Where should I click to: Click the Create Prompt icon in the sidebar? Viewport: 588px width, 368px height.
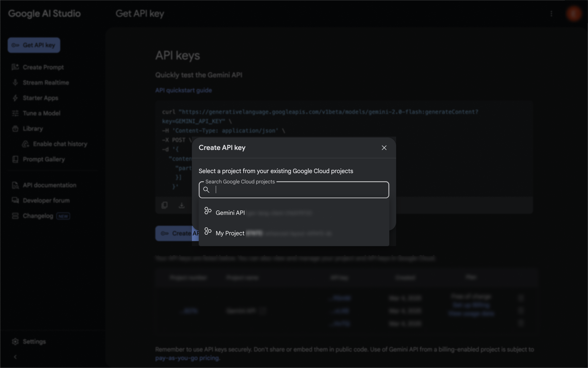(x=15, y=67)
